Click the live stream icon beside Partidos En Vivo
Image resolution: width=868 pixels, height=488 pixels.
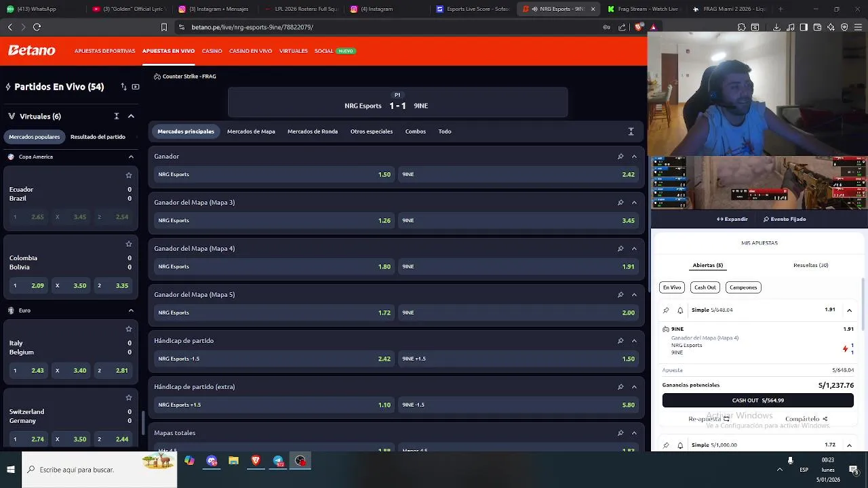136,87
